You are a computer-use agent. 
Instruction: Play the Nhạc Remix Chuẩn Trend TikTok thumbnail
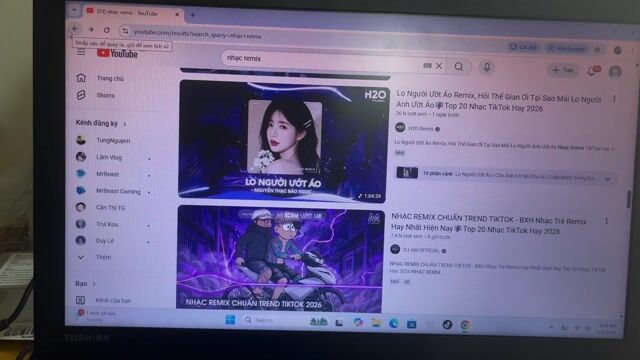point(280,258)
